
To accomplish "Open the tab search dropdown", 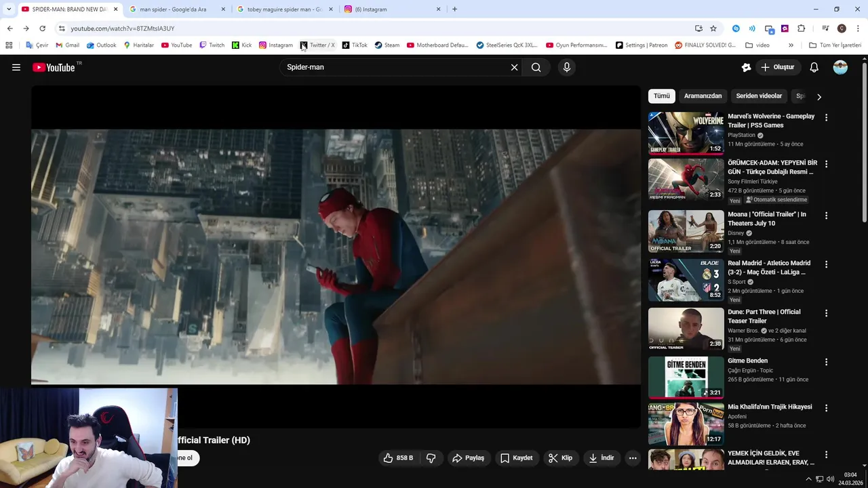I will pyautogui.click(x=9, y=9).
